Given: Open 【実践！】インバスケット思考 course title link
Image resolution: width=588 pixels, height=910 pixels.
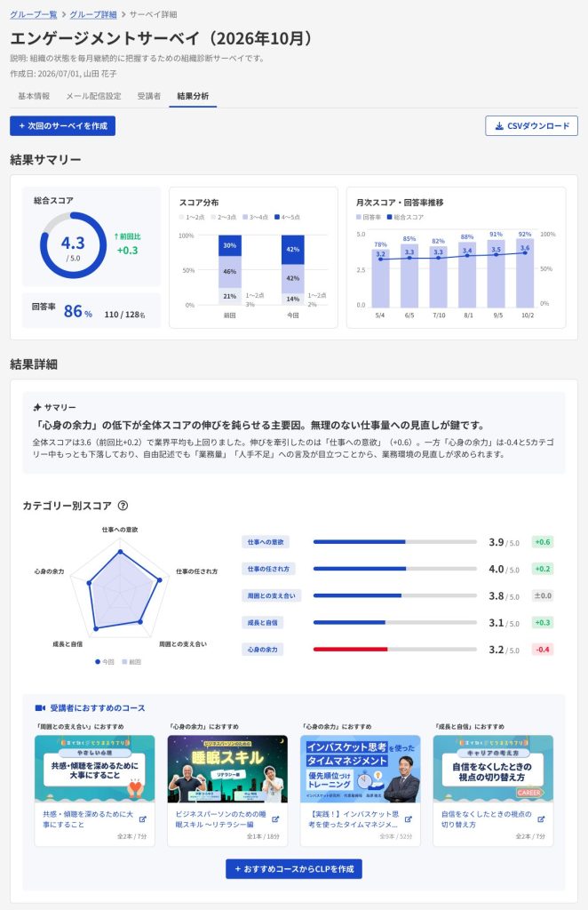Looking at the screenshot, I should 354,818.
